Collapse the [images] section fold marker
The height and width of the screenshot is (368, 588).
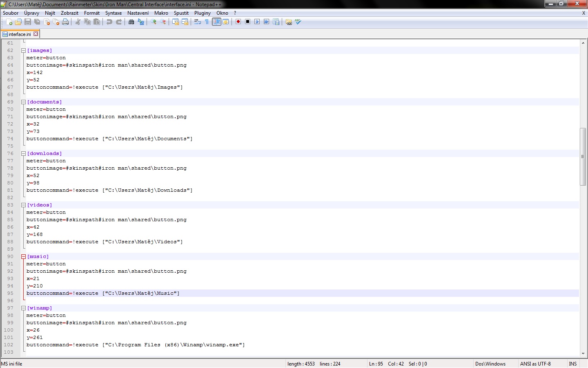coord(23,51)
